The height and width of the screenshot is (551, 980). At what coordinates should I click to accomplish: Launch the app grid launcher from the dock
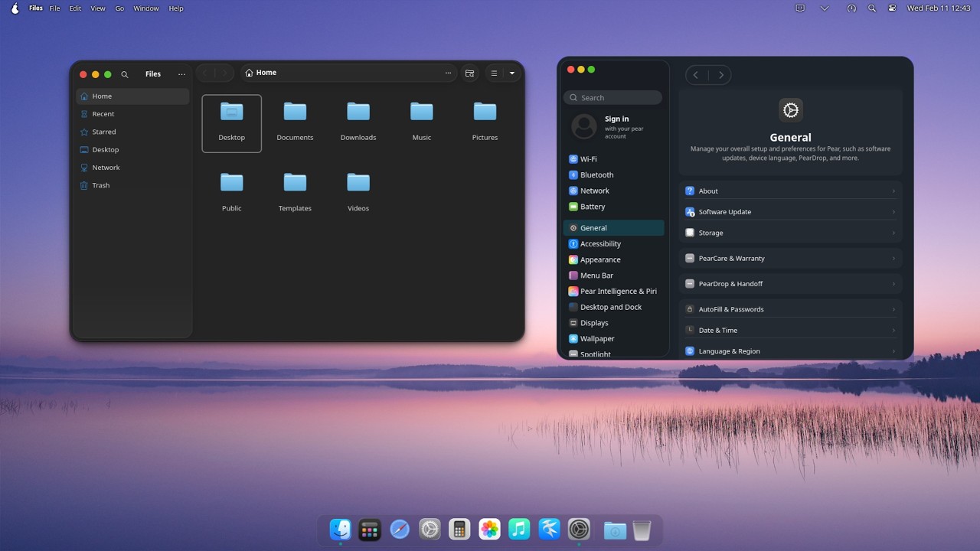370,529
